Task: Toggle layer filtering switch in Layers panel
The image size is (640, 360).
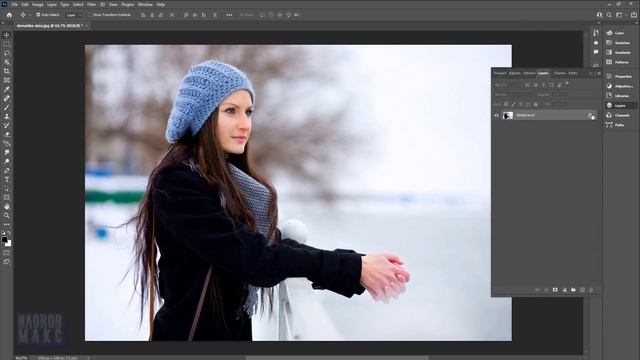Action: coord(567,84)
